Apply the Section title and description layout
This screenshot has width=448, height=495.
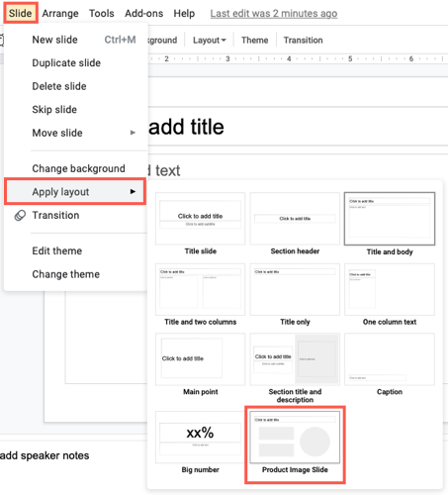click(295, 359)
